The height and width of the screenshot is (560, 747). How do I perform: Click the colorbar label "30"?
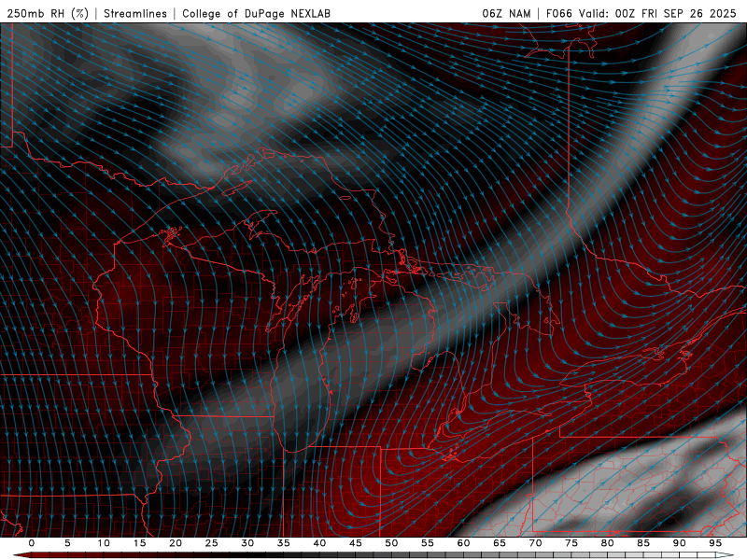tap(247, 543)
